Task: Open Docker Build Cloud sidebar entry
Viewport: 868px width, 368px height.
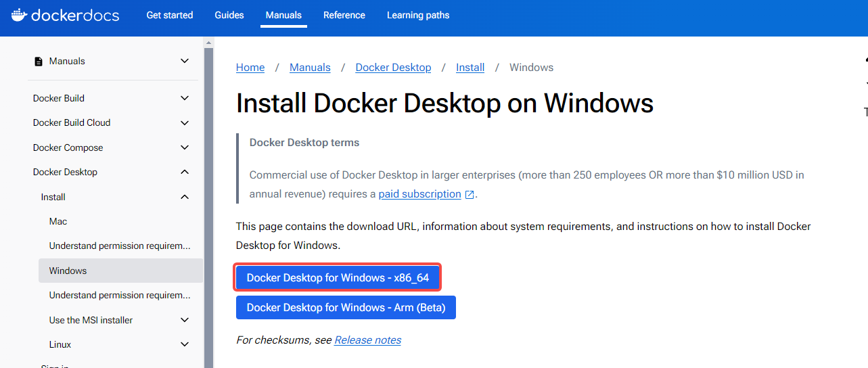Action: (72, 122)
